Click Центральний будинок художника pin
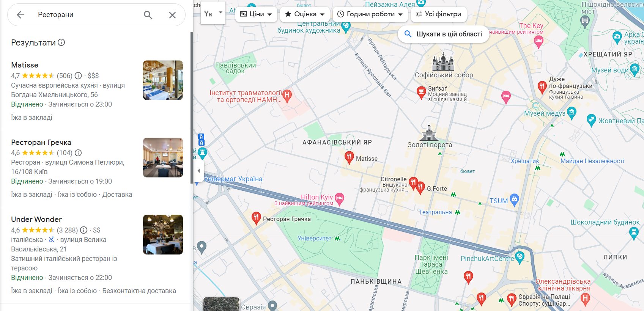The width and height of the screenshot is (644, 311). [x=345, y=27]
